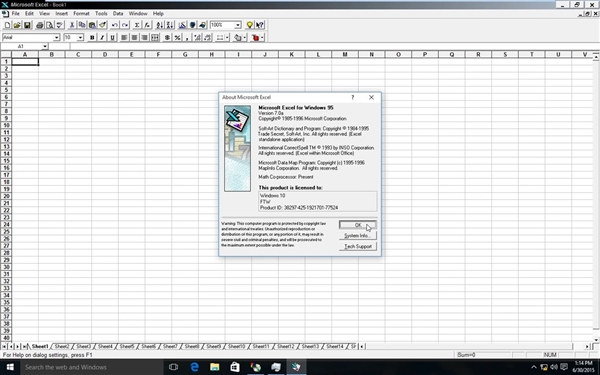Click the Paste clipboard icon
Image resolution: width=600 pixels, height=375 pixels.
(x=92, y=25)
